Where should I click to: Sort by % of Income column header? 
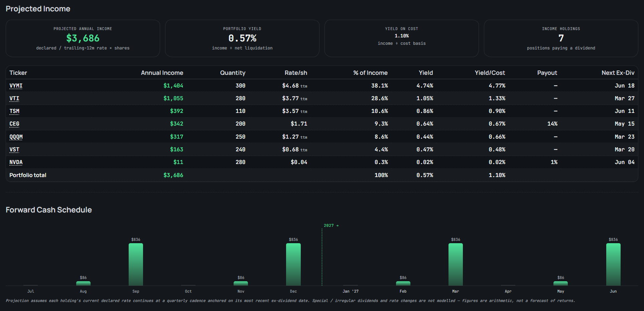tap(370, 72)
